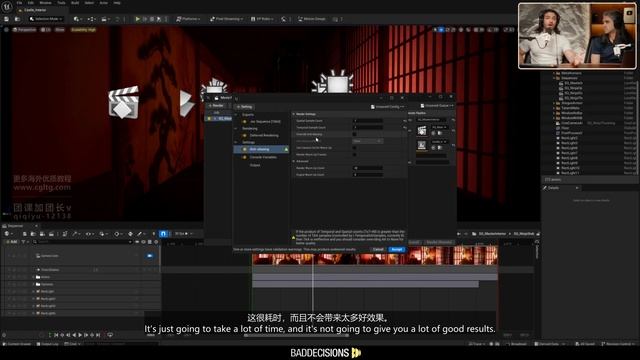This screenshot has width=640, height=360.
Task: Click the Sequencer horizontal range scrollbar
Action: [x=296, y=336]
